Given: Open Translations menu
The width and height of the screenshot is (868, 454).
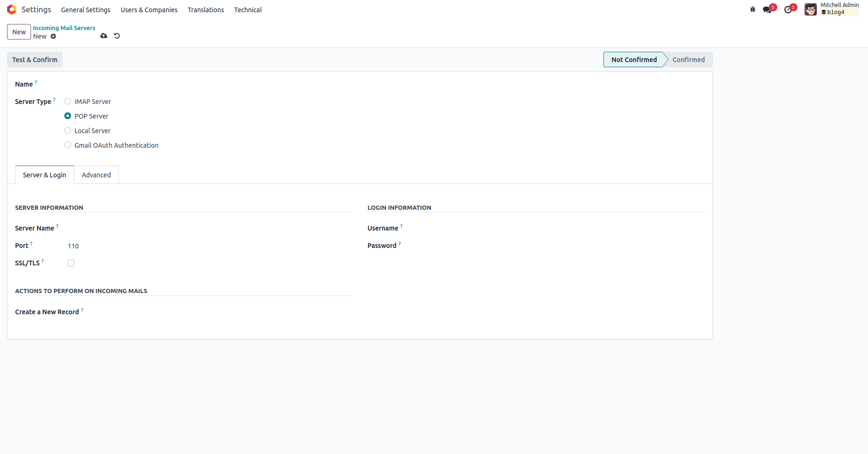Looking at the screenshot, I should tap(206, 9).
